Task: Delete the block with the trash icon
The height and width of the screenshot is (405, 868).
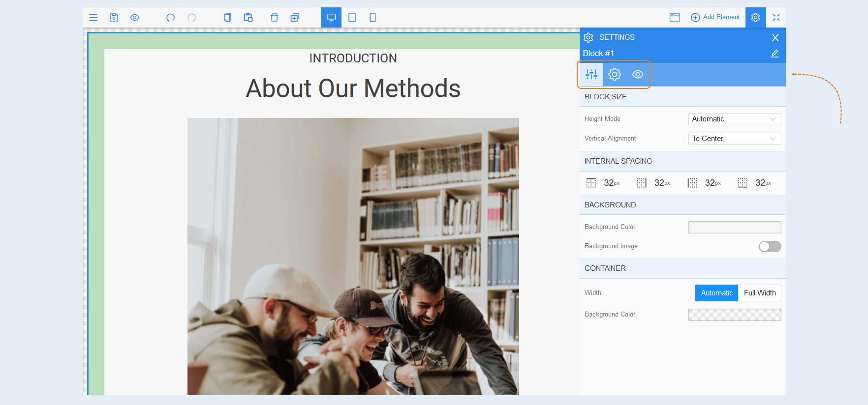Action: [274, 18]
